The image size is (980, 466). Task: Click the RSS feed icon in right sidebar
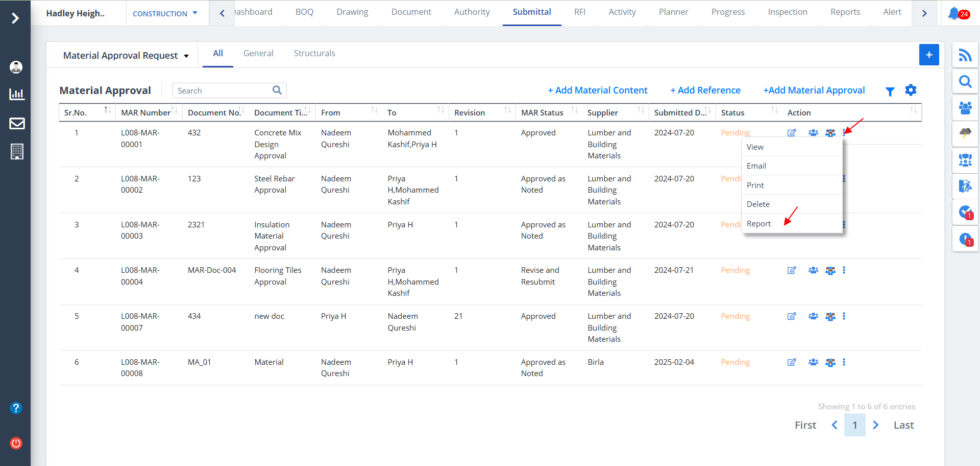965,55
